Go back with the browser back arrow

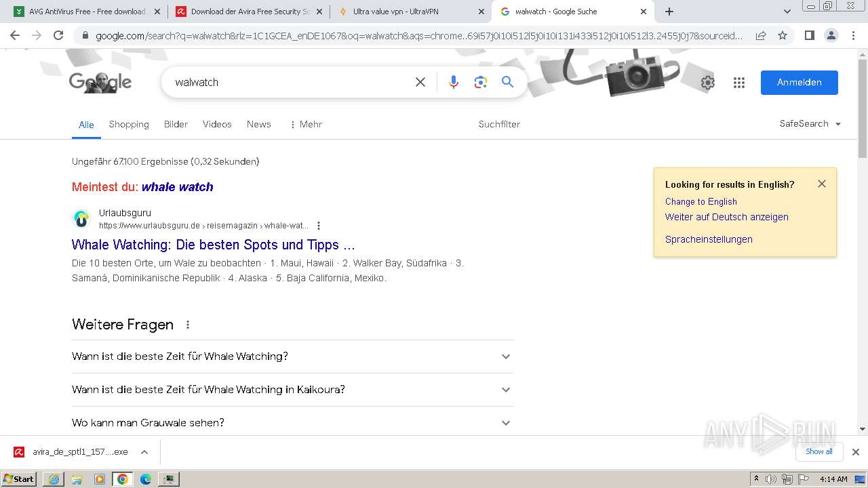(15, 35)
